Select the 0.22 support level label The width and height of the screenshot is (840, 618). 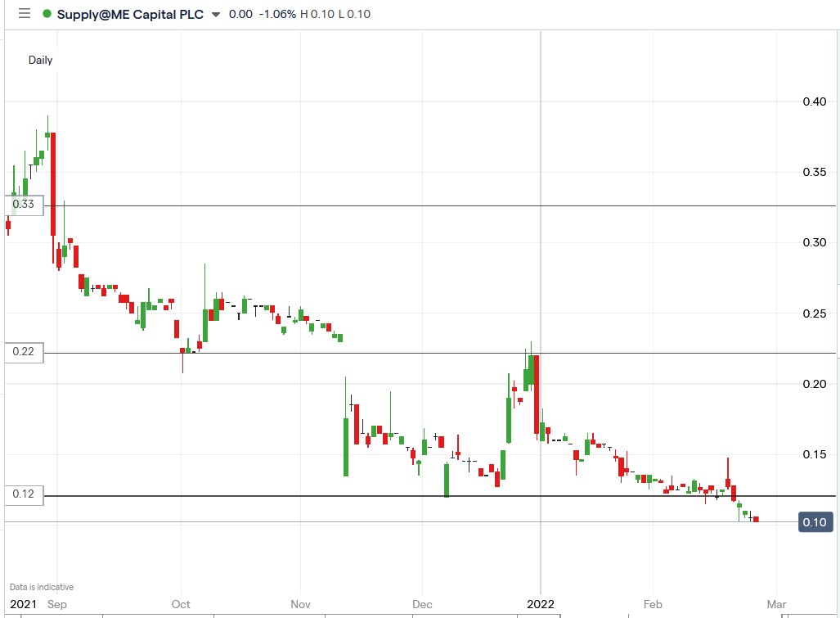[22, 353]
